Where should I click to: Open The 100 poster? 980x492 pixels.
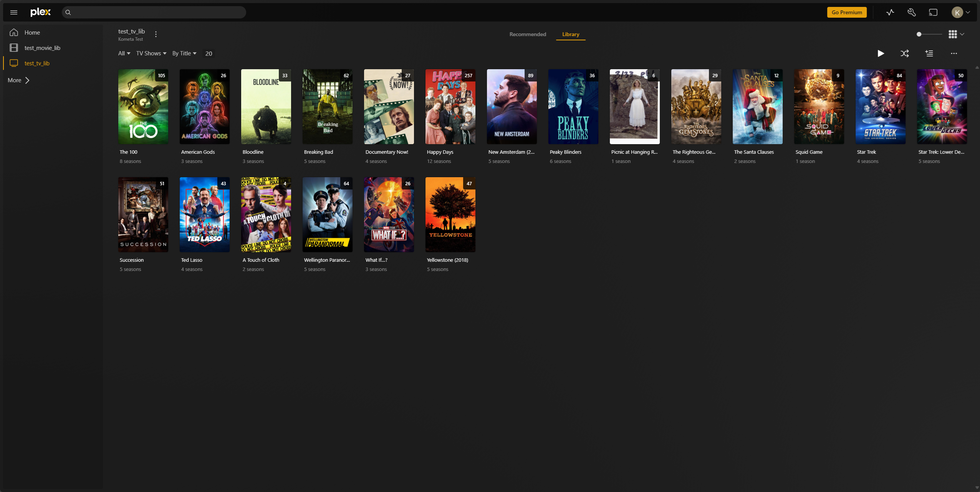pyautogui.click(x=143, y=107)
